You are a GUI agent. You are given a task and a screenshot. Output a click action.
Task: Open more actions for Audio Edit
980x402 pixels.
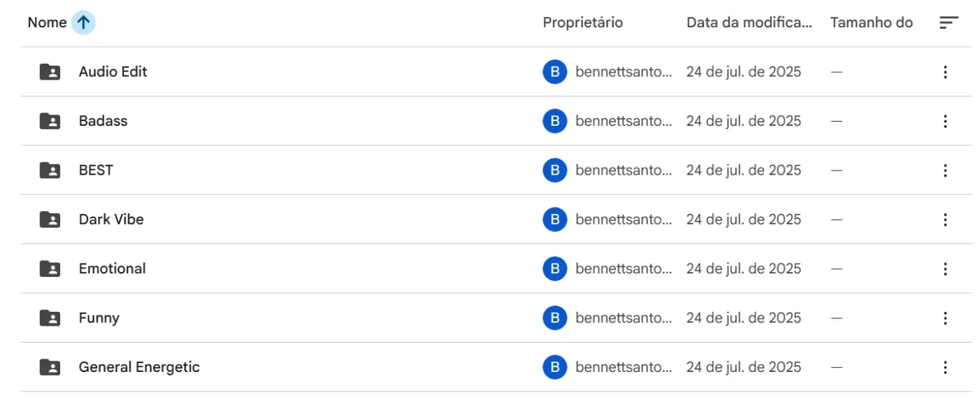(945, 72)
